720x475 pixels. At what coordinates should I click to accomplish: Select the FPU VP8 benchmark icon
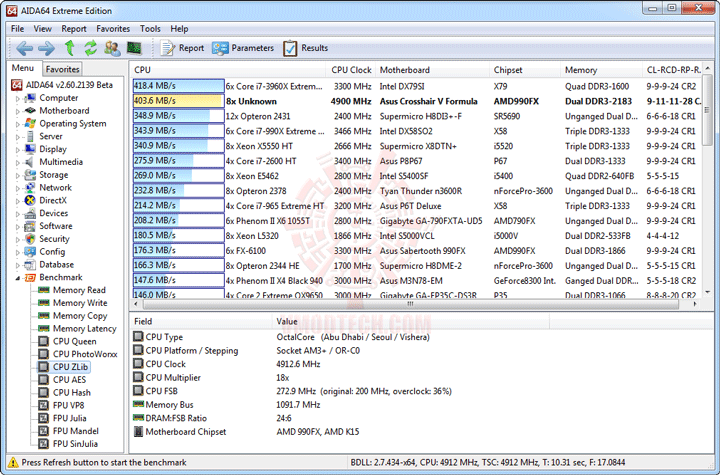click(x=44, y=406)
